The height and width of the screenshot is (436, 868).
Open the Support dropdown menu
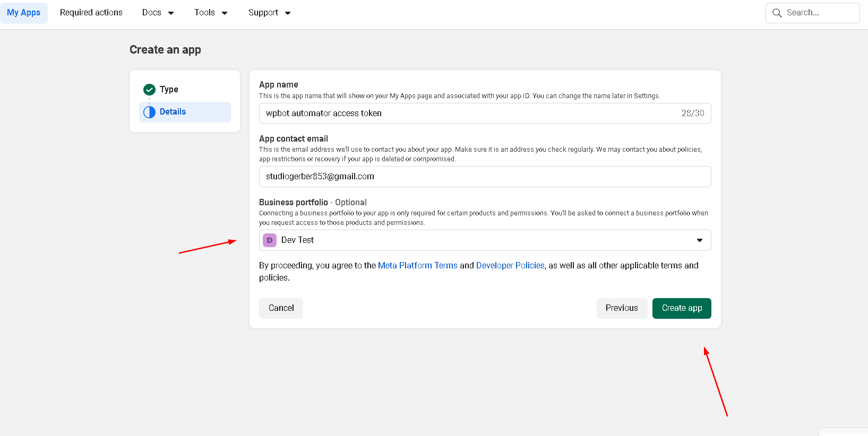pyautogui.click(x=269, y=13)
